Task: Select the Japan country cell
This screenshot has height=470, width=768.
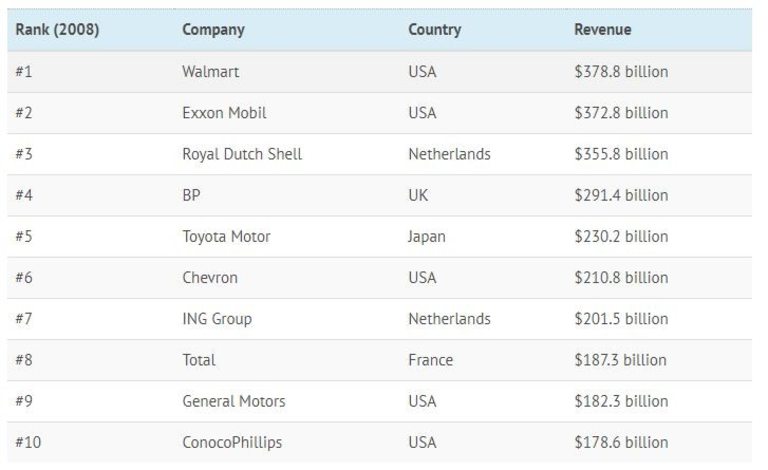Action: click(427, 237)
